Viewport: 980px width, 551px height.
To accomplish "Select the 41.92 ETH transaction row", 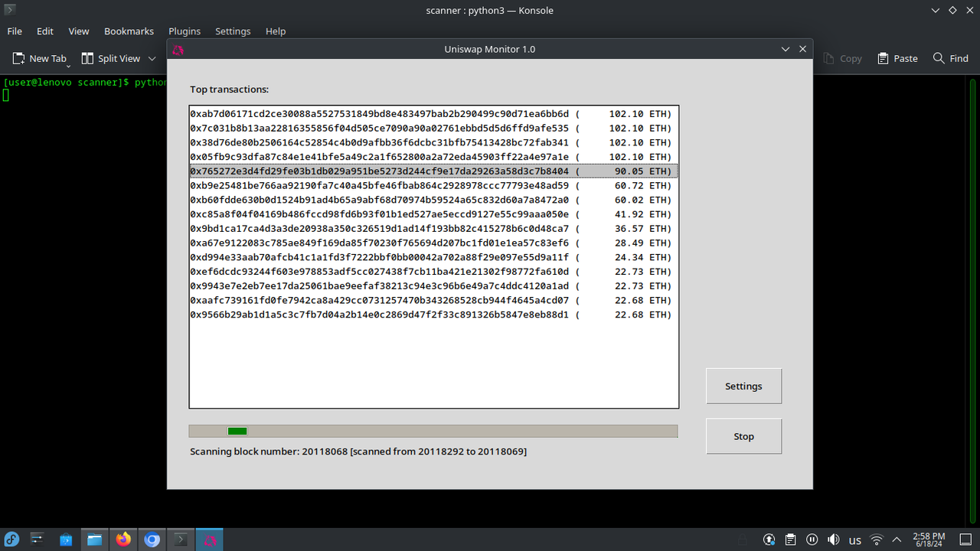I will point(433,214).
